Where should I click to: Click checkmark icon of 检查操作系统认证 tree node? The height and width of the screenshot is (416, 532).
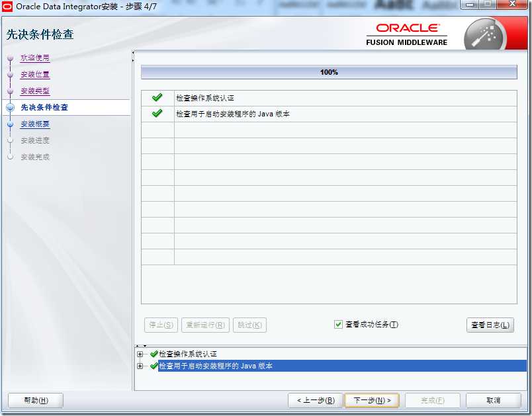pos(154,354)
